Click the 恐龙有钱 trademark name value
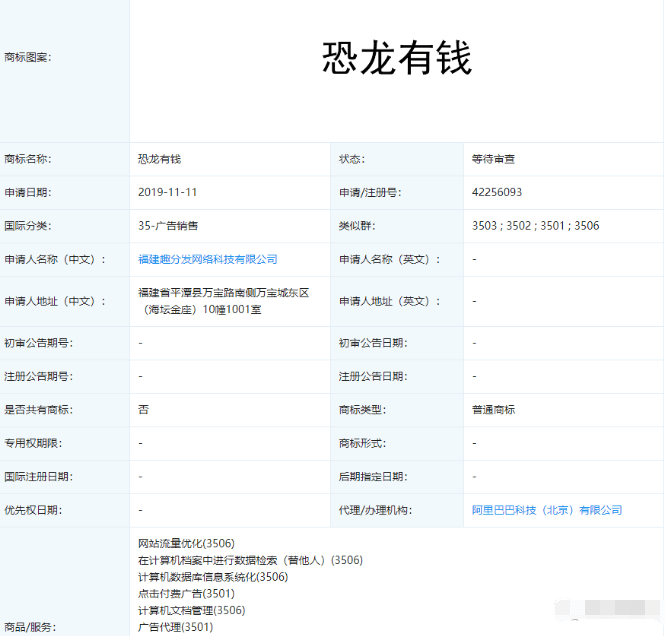The height and width of the screenshot is (636, 665). pos(159,159)
